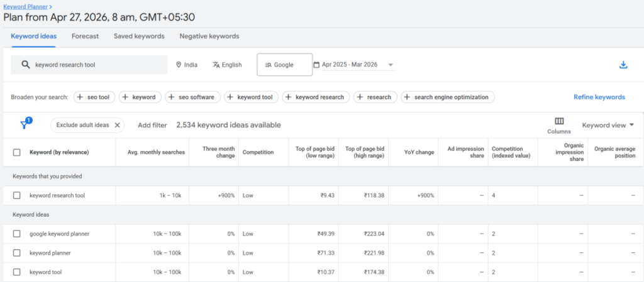The height and width of the screenshot is (282, 644).
Task: Click the ₹118.38 bid value
Action: [374, 195]
